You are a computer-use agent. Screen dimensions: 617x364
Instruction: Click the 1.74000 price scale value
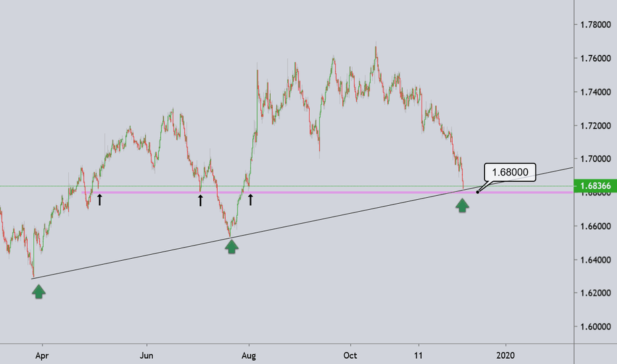596,92
